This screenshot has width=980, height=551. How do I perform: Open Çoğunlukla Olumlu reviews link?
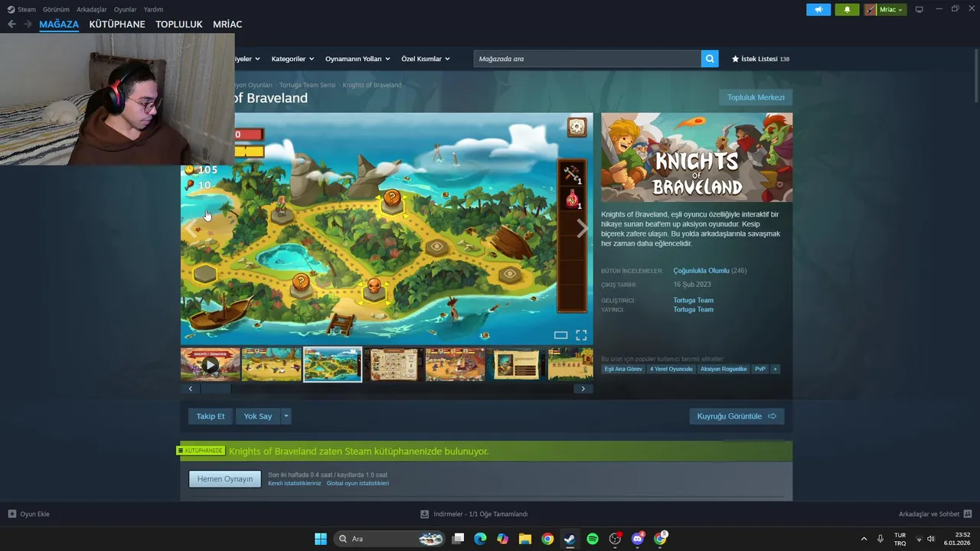[x=701, y=271]
